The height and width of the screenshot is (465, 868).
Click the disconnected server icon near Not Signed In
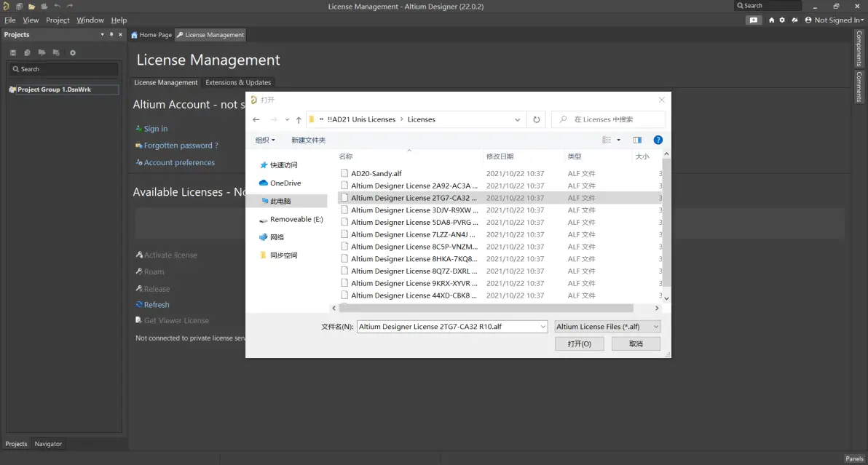(x=794, y=20)
